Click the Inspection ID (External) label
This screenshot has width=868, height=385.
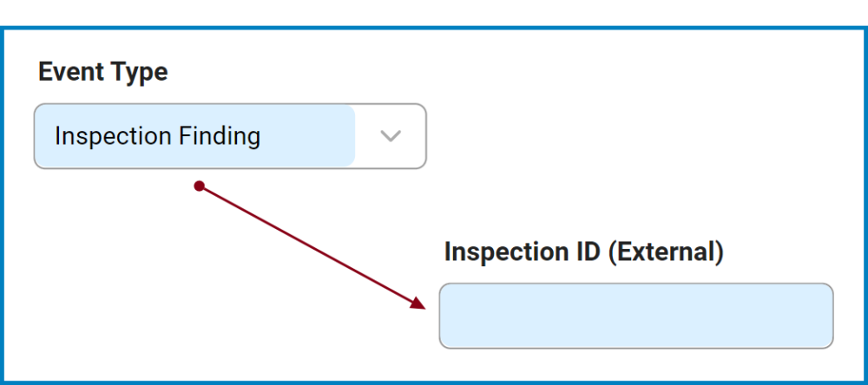583,251
